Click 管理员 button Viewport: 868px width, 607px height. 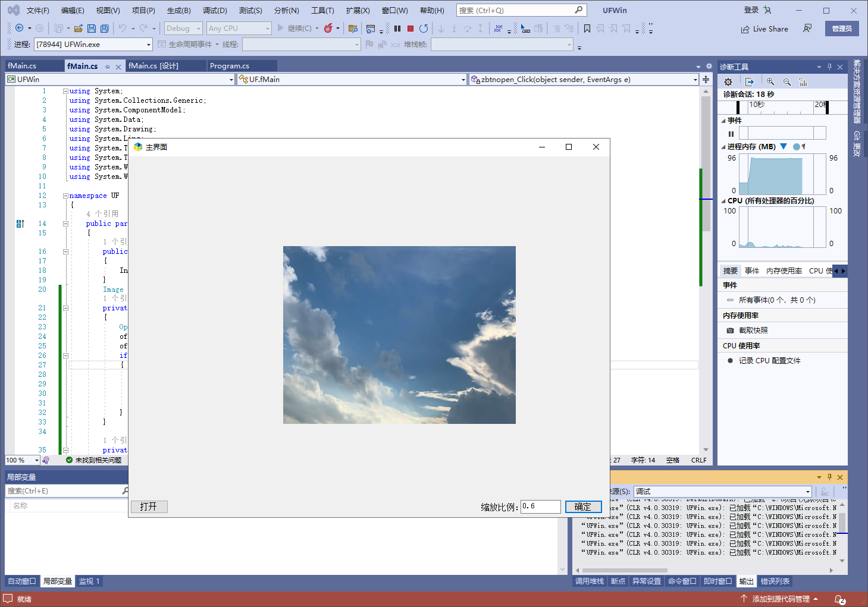842,29
